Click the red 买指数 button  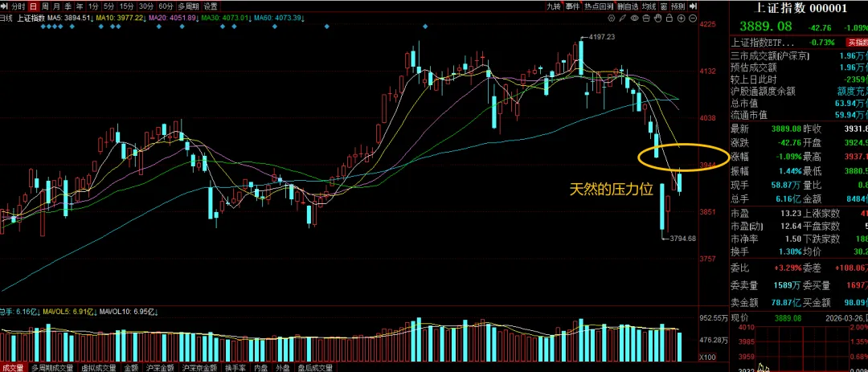click(x=858, y=43)
